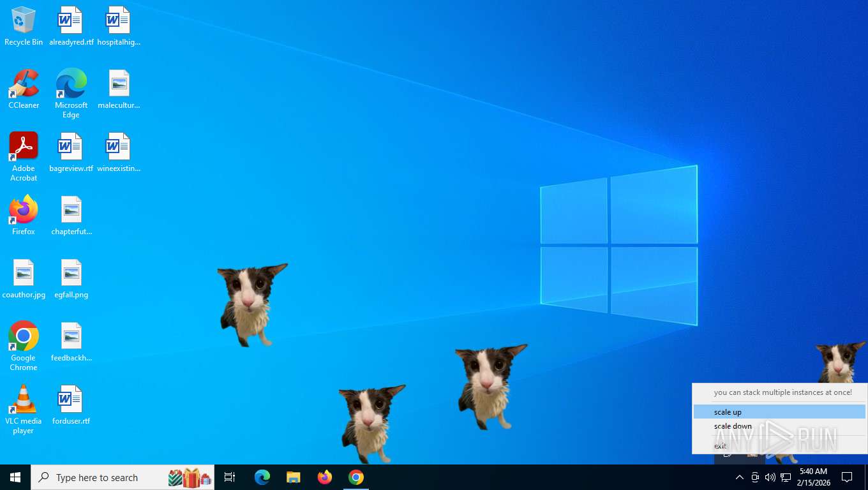868x490 pixels.
Task: Switch to Google Chrome on the taskbar
Action: [356, 477]
